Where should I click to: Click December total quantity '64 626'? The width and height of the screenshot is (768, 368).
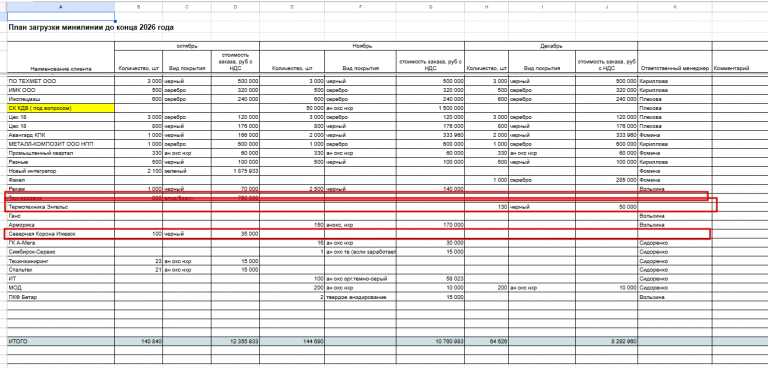(x=486, y=341)
